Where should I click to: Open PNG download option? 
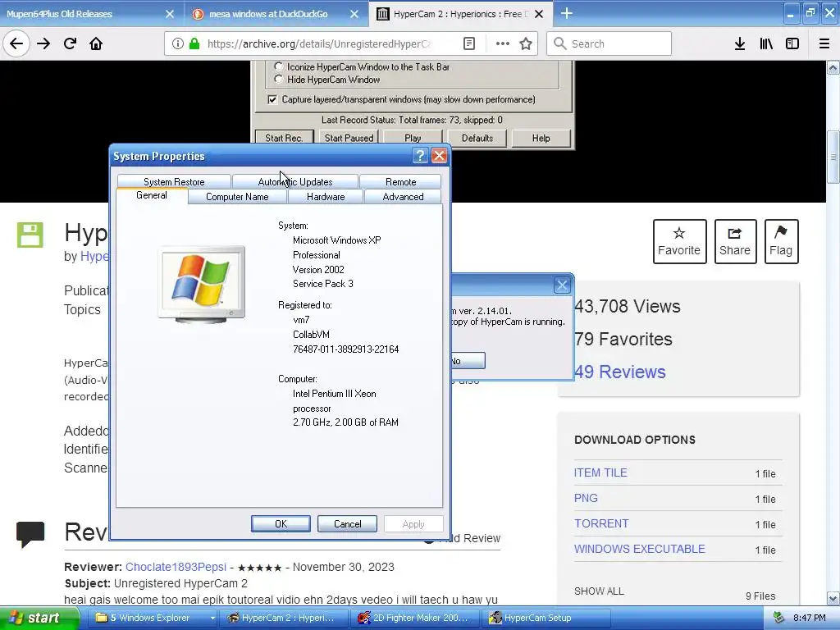point(586,498)
